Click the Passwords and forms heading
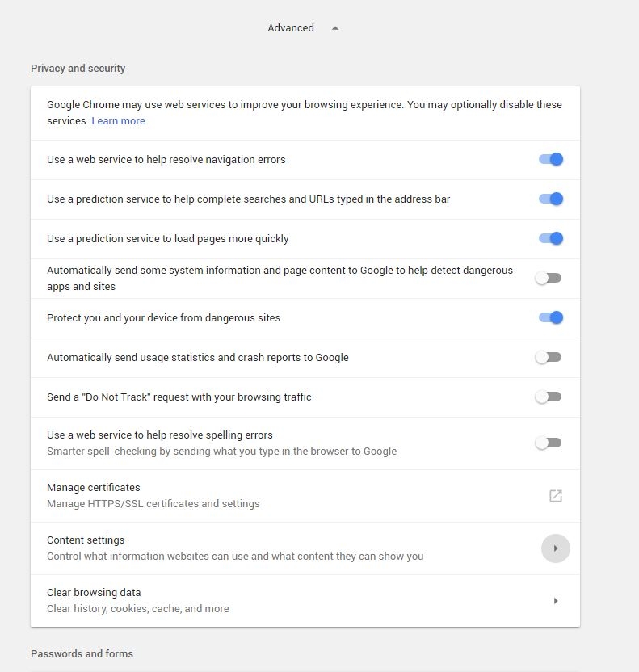Screen dimensions: 639x672 pyautogui.click(x=82, y=653)
